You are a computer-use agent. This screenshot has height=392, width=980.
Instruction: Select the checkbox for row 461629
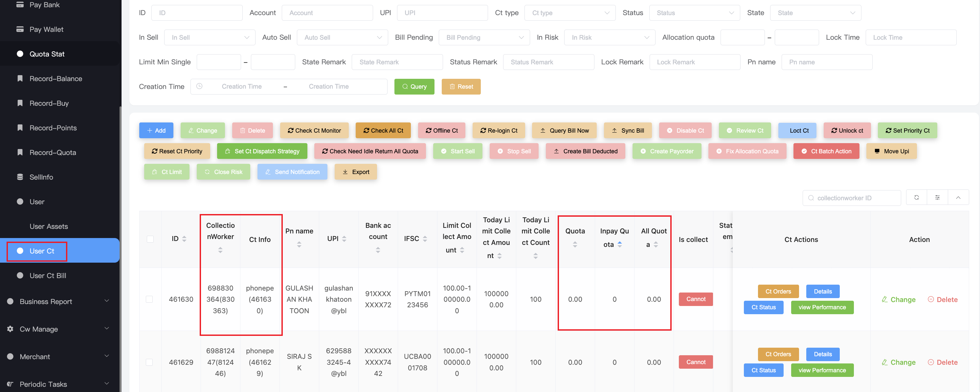[149, 362]
